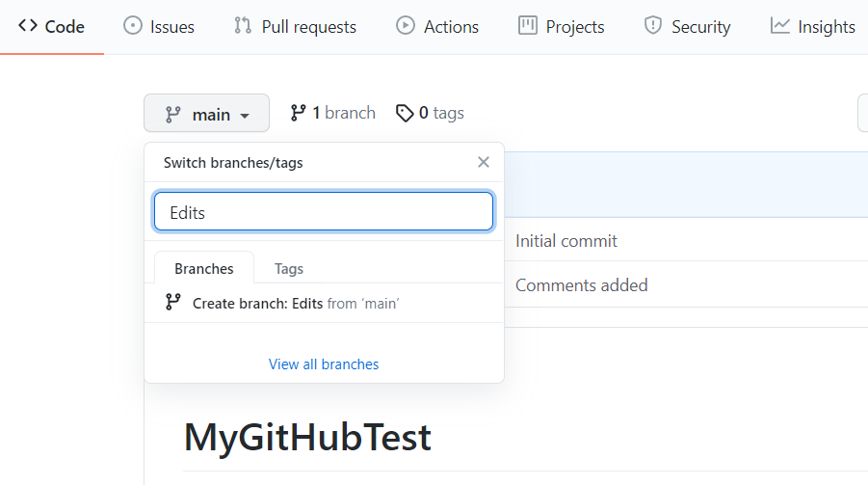Toggle the main branch dropdown button
Viewport: 868px width, 485px height.
206,113
